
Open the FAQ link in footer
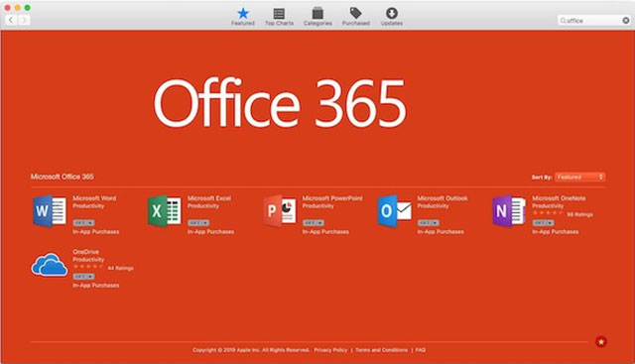point(421,350)
